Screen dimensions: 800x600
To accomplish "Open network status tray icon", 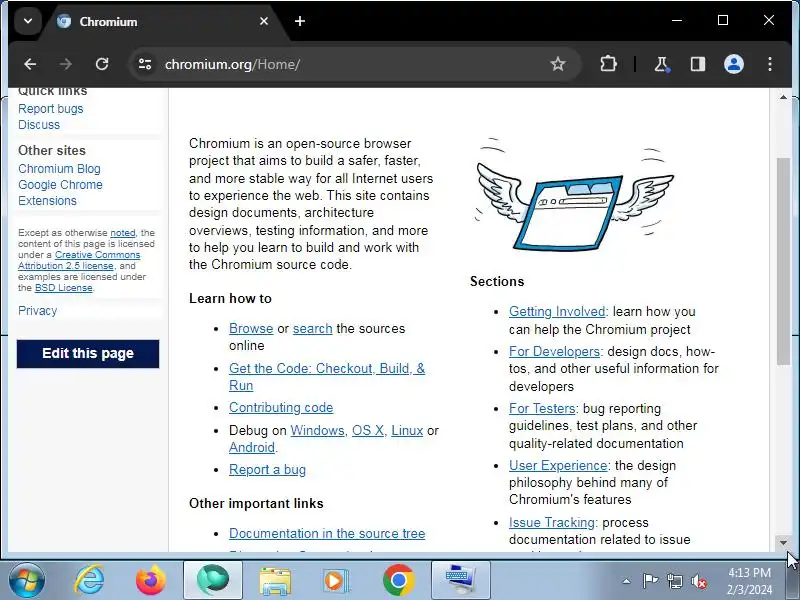I will (674, 581).
